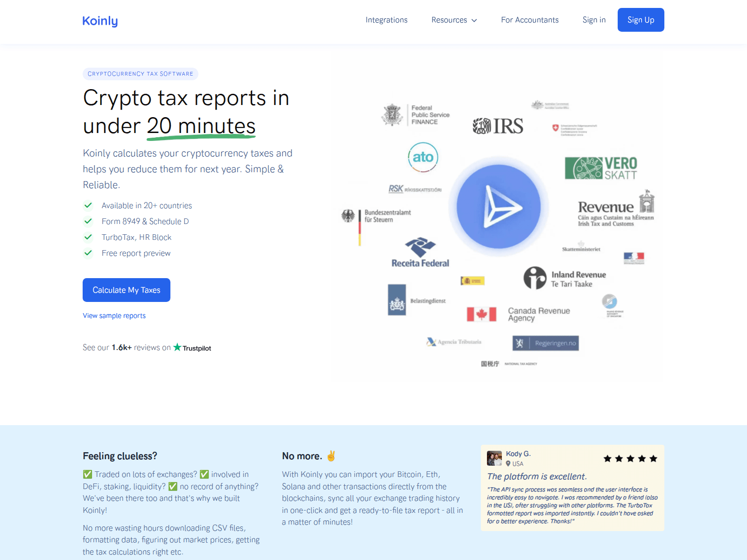Click the Trustpilot star logo
Viewport: 747px width, 560px height.
click(x=177, y=347)
